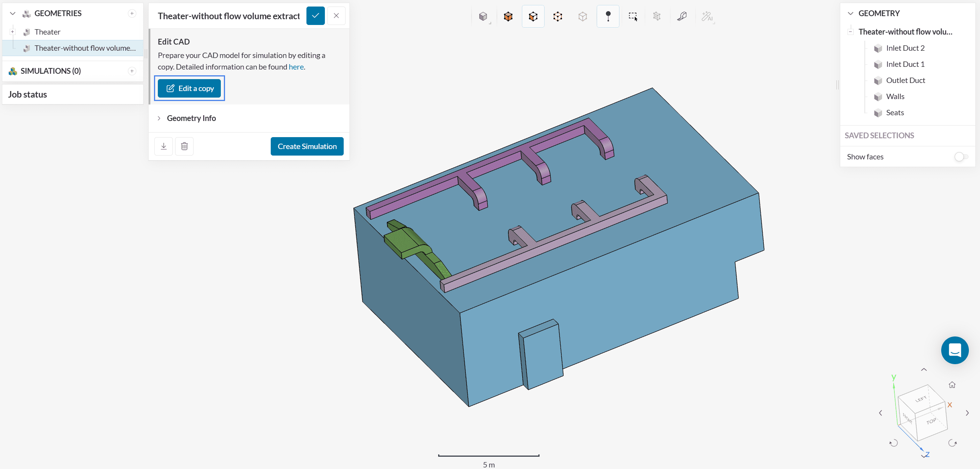Viewport: 980px width, 469px height.
Task: Click the Create Simulation button
Action: pos(307,146)
